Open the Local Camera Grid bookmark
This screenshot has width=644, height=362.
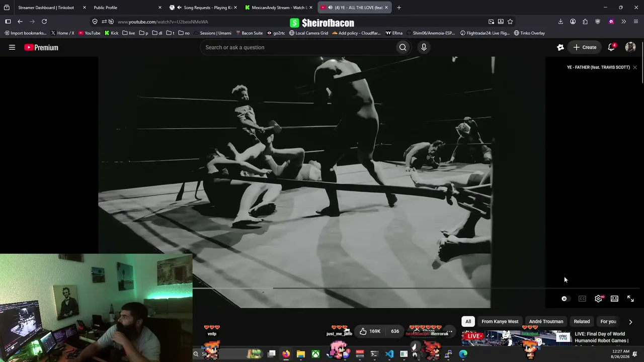(308, 33)
